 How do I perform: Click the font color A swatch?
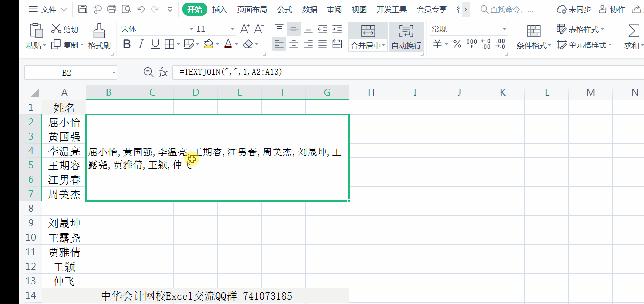[x=228, y=44]
